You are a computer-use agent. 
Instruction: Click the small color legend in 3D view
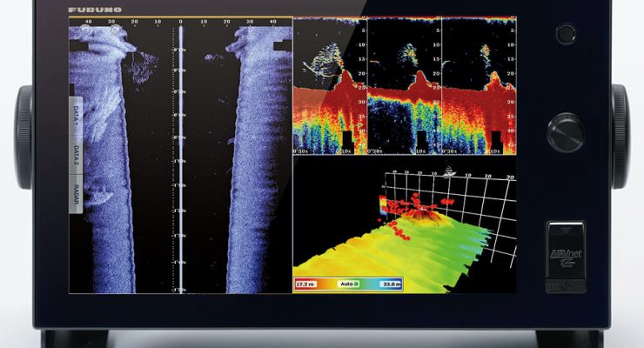[x=383, y=204]
